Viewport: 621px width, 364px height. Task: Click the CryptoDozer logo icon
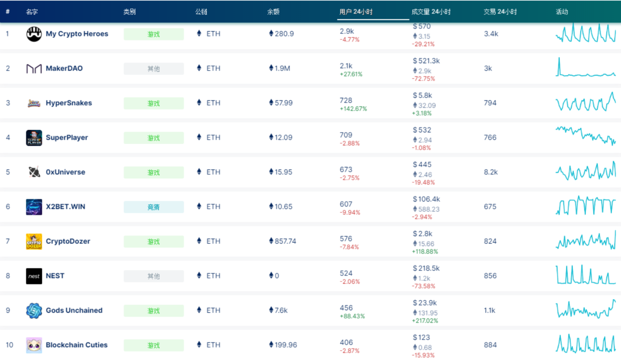coord(34,242)
